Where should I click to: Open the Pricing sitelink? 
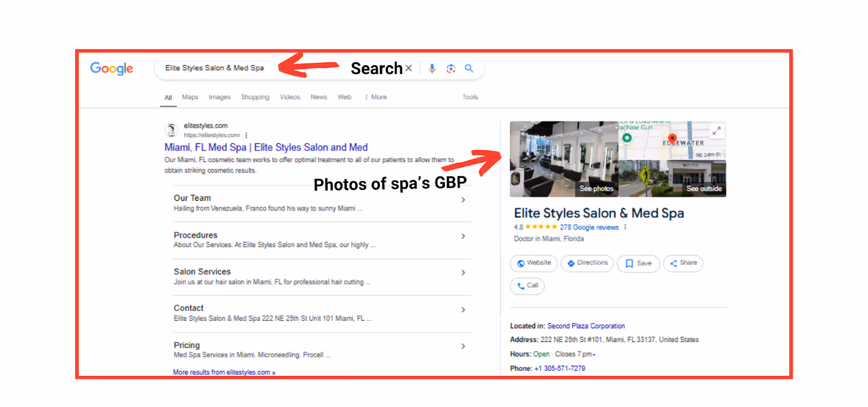pos(187,345)
